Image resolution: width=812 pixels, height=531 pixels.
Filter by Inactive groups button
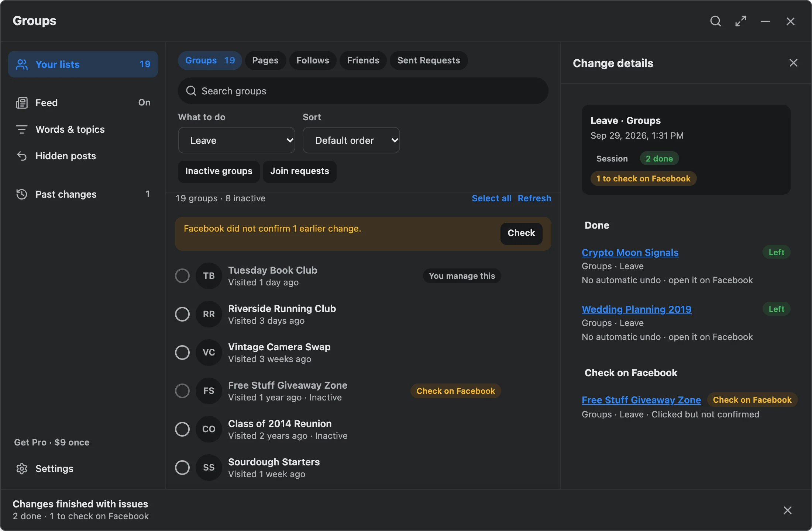coord(219,171)
